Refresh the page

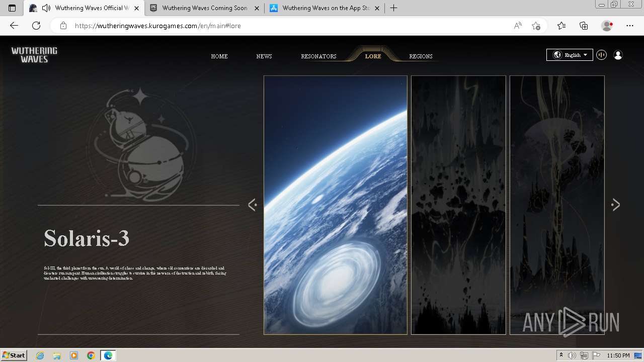tap(36, 26)
